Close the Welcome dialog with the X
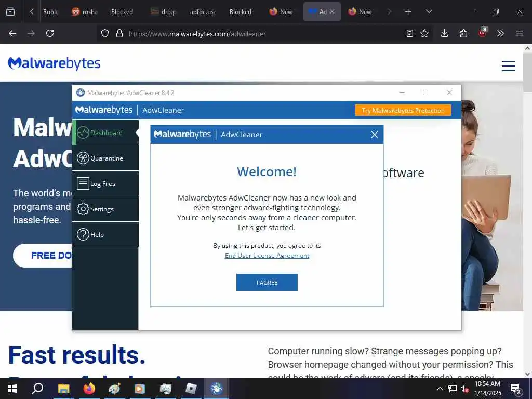 [374, 135]
